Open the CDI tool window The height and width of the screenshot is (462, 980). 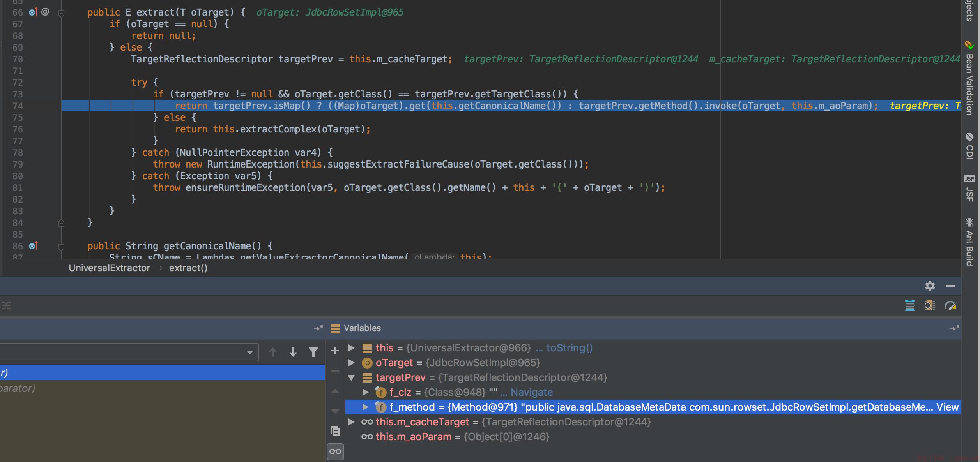coord(969,146)
